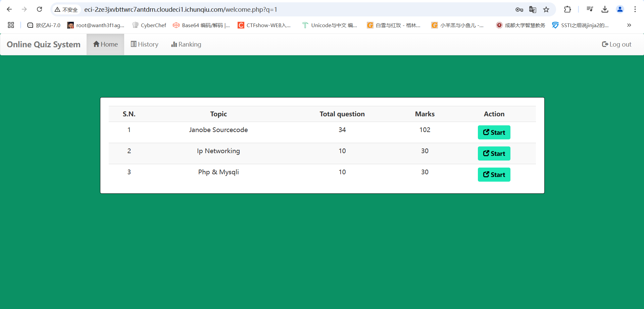This screenshot has height=309, width=644.
Task: Open the translate page icon
Action: tap(533, 9)
